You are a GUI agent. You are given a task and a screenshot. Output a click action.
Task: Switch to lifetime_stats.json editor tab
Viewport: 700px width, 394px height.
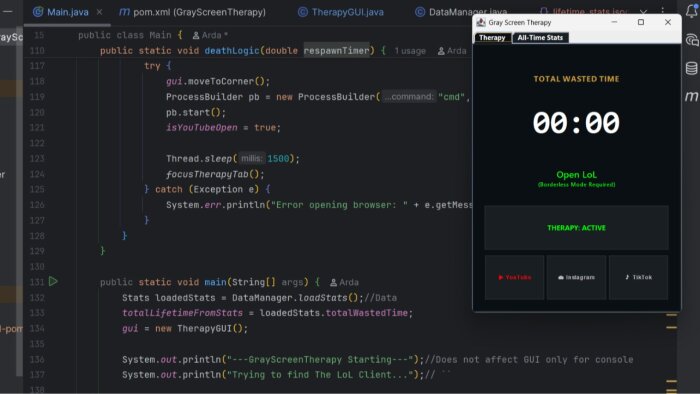coord(582,11)
